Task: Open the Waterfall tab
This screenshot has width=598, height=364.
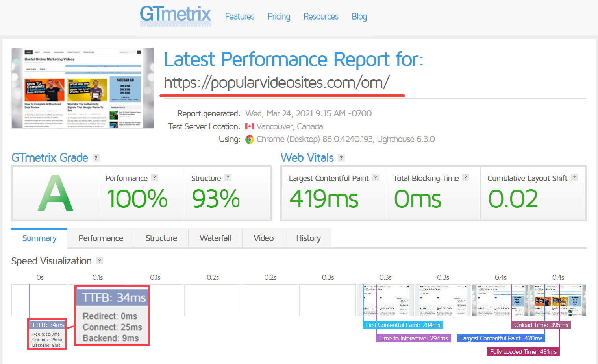Action: (215, 238)
